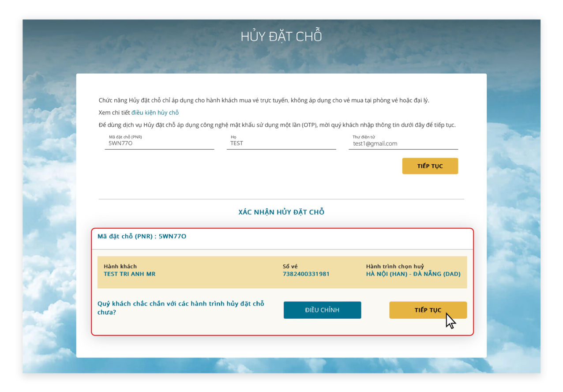The image size is (563, 392).
Task: Select the Mã đặt chỗ (PNR) input field
Action: (x=159, y=143)
